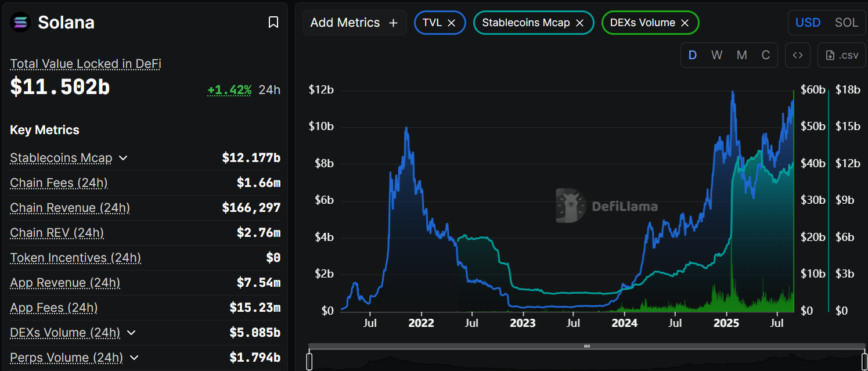The width and height of the screenshot is (868, 371).
Task: Expand Stablecoins Mcap details chevron
Action: coord(123,158)
